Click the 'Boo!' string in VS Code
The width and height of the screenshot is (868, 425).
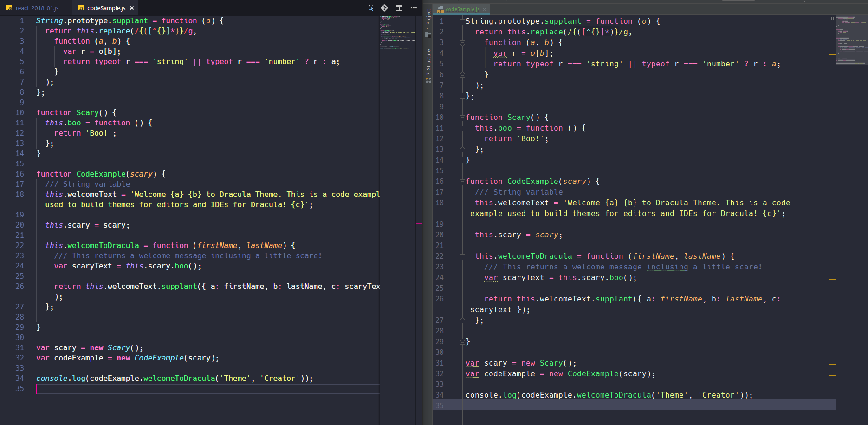[99, 133]
